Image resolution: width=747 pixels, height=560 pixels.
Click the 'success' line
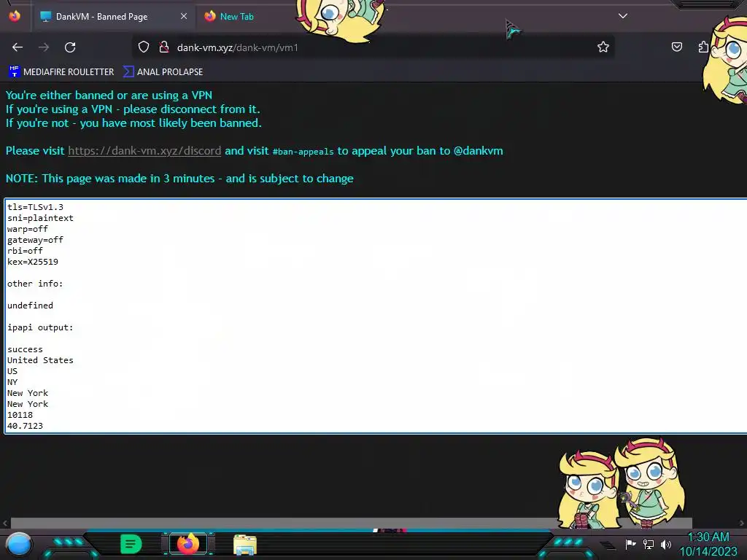(26, 349)
